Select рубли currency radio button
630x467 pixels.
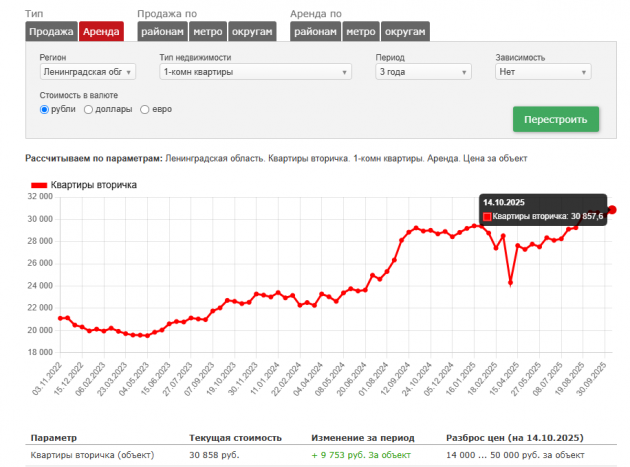pos(44,109)
